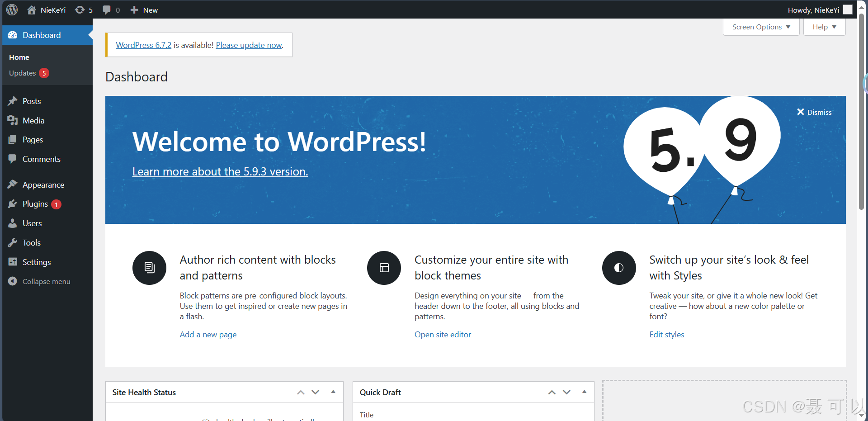Click the Plugins plug icon
This screenshot has height=421, width=868.
pyautogui.click(x=13, y=204)
